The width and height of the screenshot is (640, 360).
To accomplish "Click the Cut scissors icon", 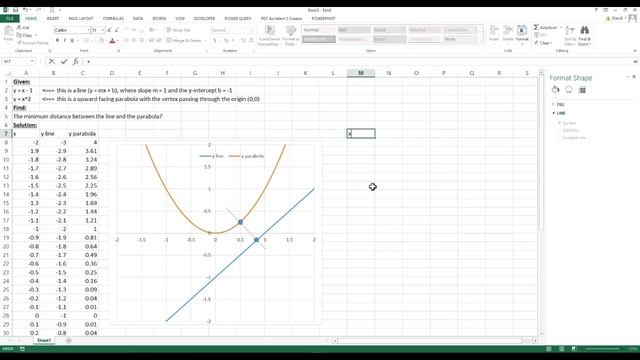I will click(19, 27).
